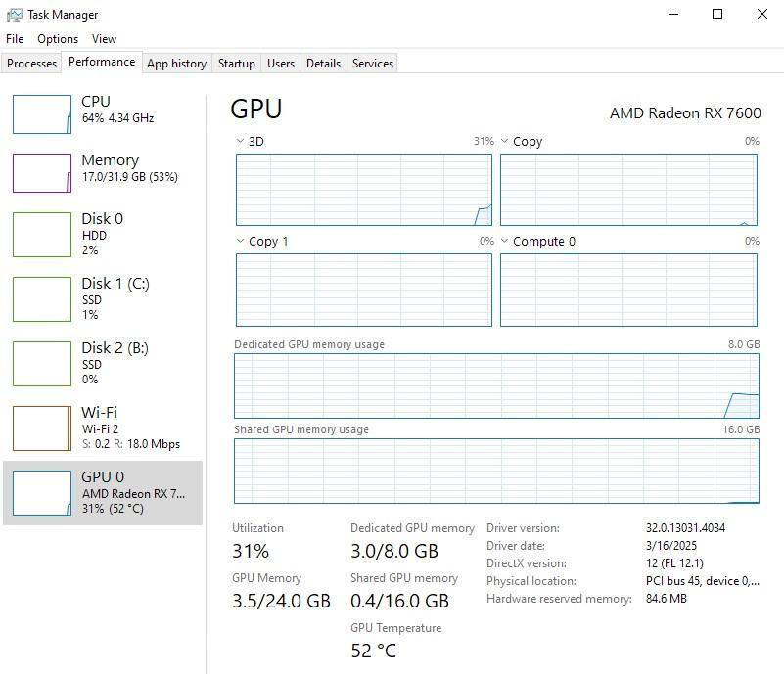The width and height of the screenshot is (784, 674).
Task: Open the 3D engine graph dropdown
Action: pos(241,142)
